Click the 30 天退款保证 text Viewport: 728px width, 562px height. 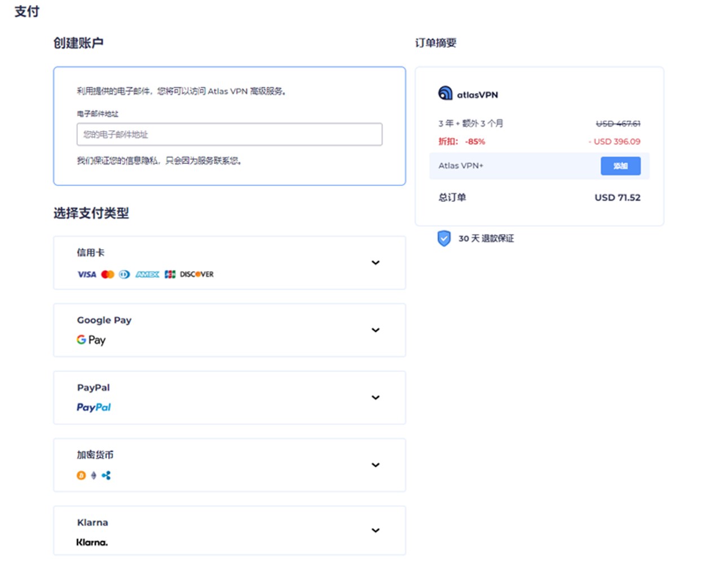pos(486,238)
